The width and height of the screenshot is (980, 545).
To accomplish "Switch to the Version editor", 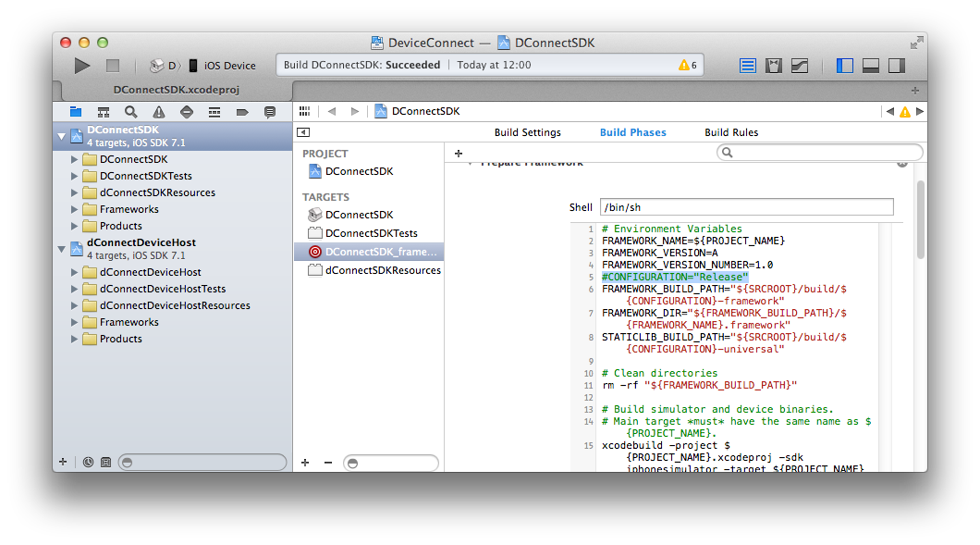I will [x=800, y=66].
